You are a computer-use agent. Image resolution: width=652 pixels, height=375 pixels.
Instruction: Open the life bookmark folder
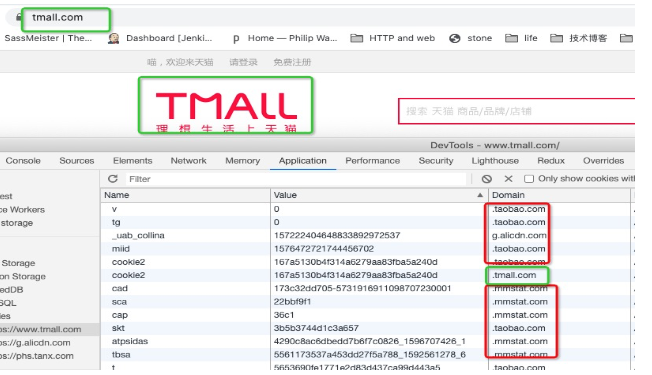(521, 38)
